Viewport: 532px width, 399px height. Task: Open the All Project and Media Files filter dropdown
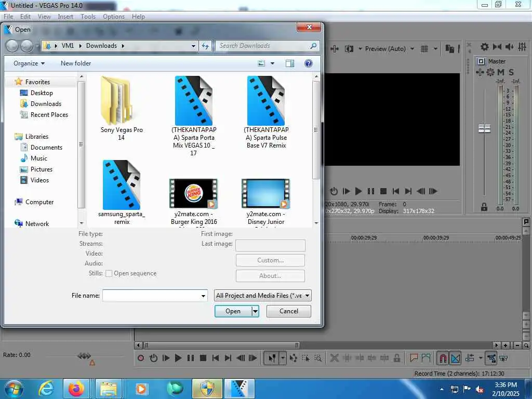coord(262,296)
